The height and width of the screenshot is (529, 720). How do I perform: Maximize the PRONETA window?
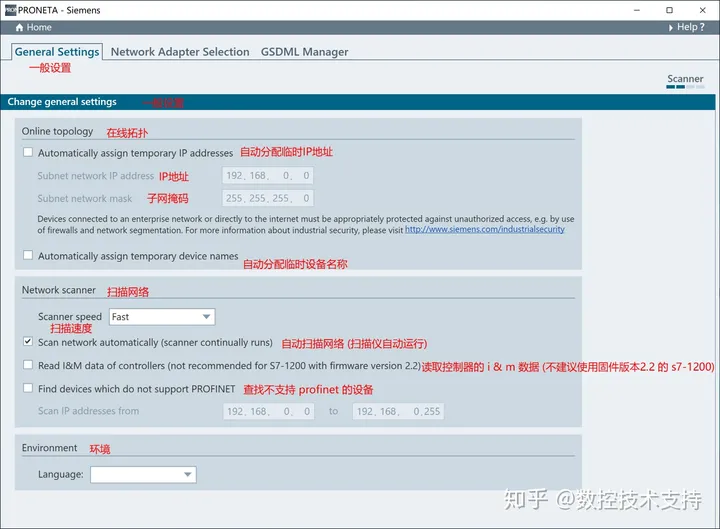click(x=669, y=10)
